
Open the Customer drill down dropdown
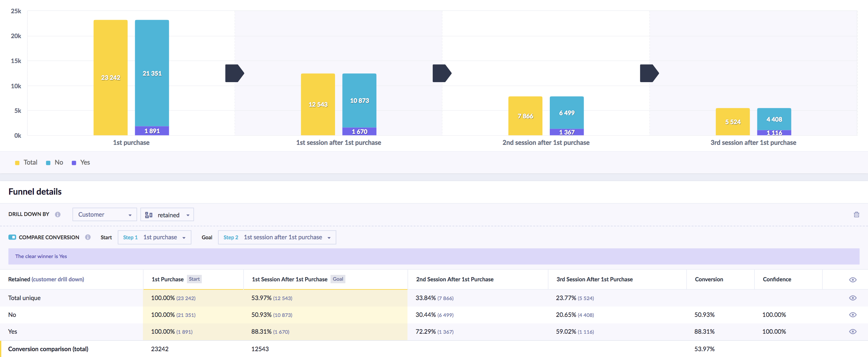coord(104,214)
